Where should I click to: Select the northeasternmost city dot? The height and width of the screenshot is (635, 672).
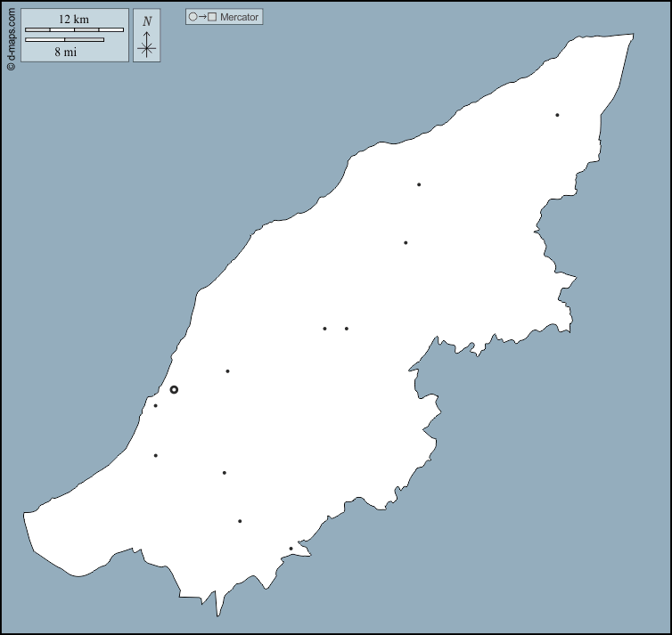[x=557, y=115]
